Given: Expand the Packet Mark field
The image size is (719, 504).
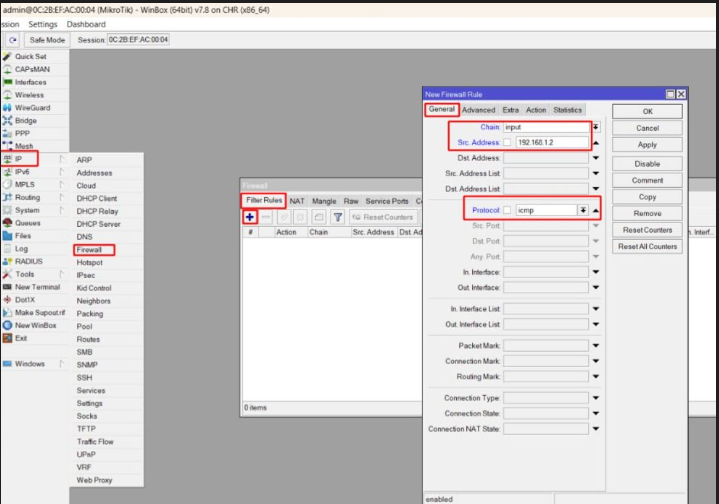Looking at the screenshot, I should pos(596,345).
